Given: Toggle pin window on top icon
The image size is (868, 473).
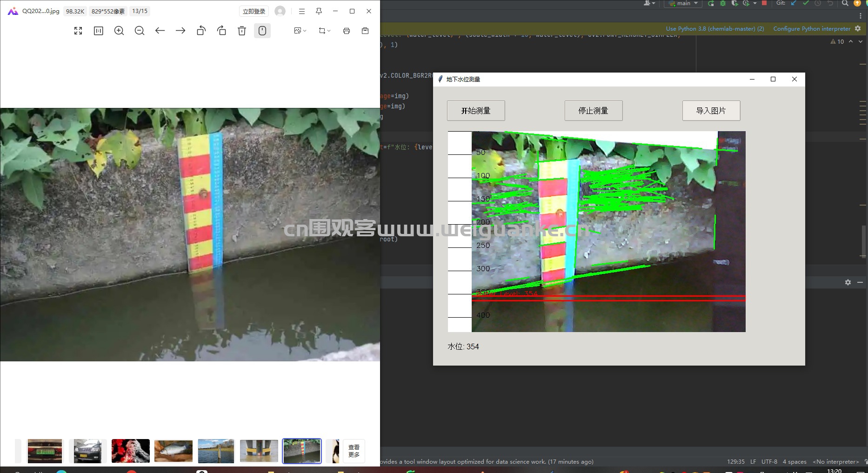Looking at the screenshot, I should click(319, 11).
